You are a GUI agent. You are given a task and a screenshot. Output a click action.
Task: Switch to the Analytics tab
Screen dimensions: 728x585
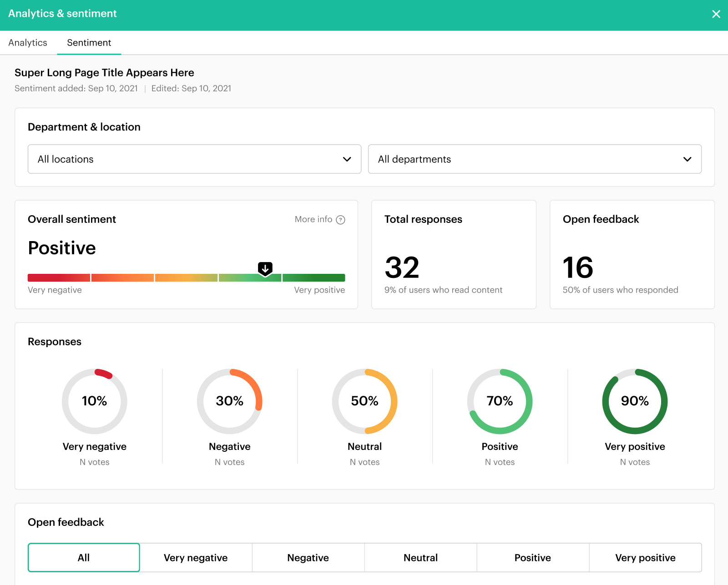28,43
